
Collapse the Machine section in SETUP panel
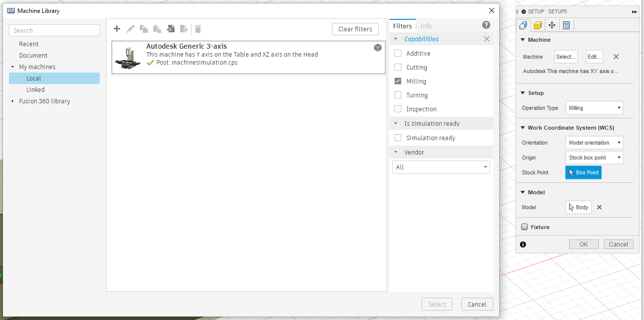[523, 40]
